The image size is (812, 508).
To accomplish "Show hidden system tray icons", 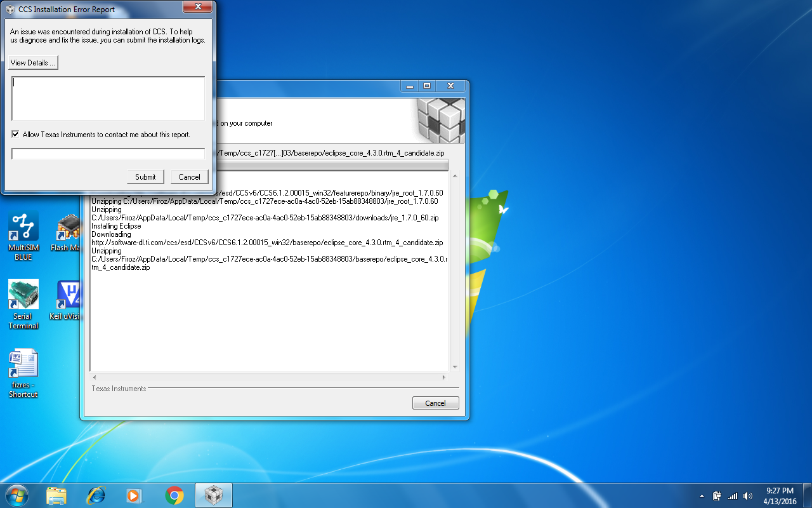I will point(702,496).
